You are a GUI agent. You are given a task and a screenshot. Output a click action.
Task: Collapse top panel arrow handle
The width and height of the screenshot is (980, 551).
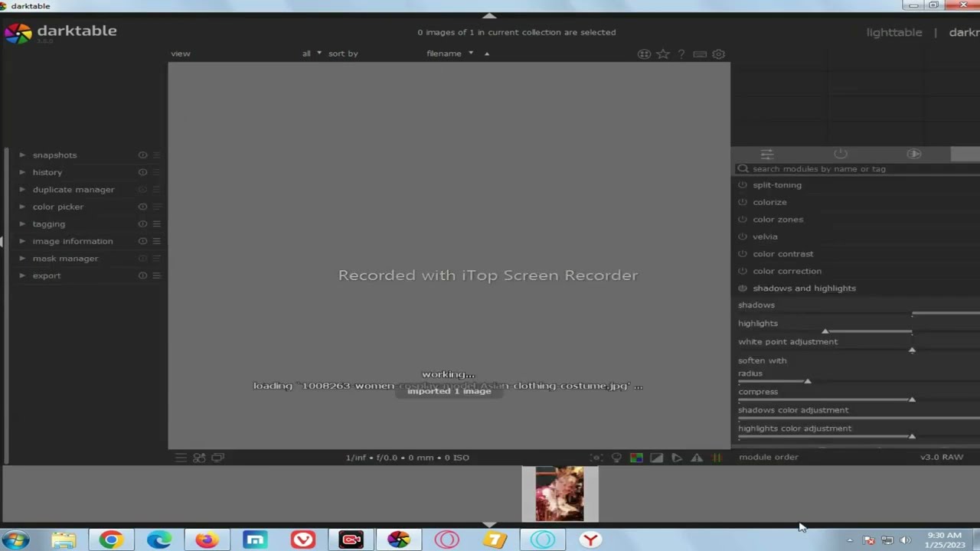click(489, 15)
